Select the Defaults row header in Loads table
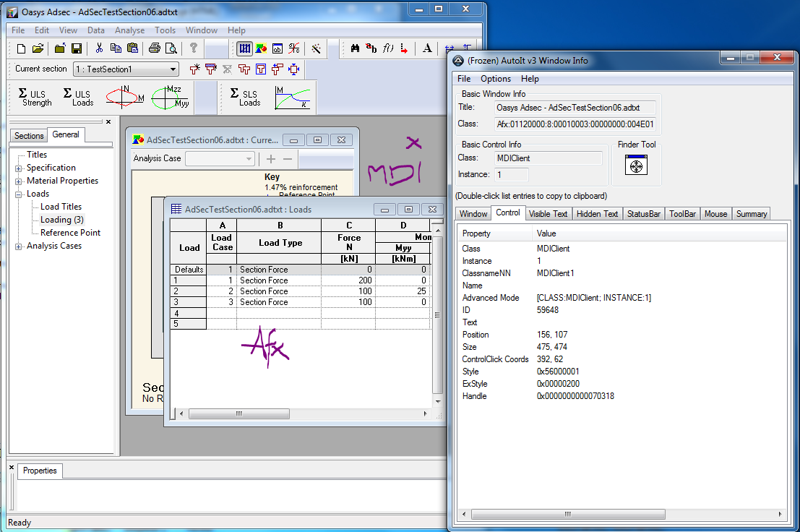 coord(189,270)
